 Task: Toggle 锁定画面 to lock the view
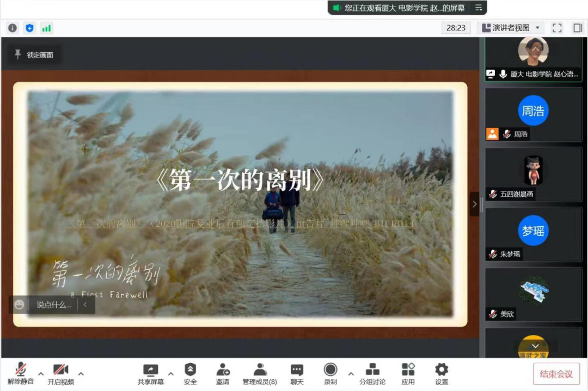34,54
